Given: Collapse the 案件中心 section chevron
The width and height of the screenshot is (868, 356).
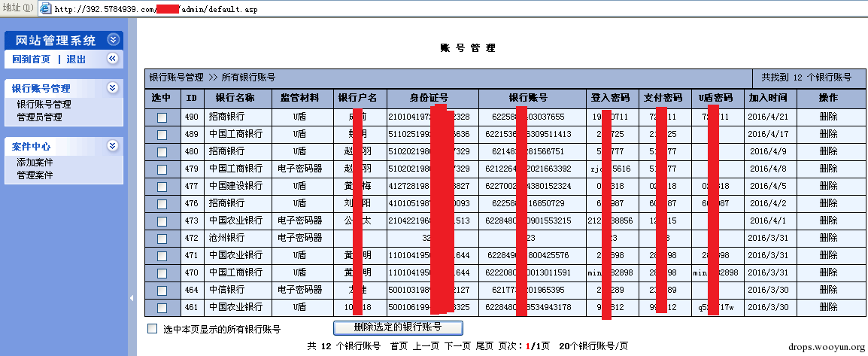Looking at the screenshot, I should (x=113, y=145).
